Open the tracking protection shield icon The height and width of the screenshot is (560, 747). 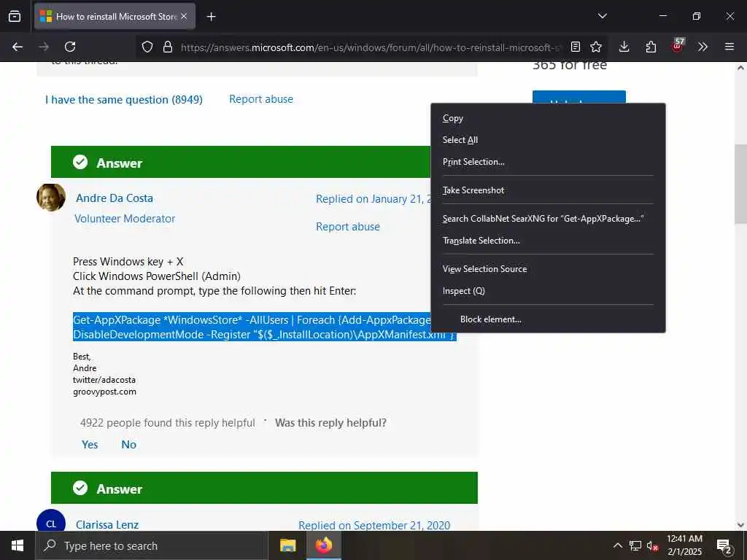(147, 47)
